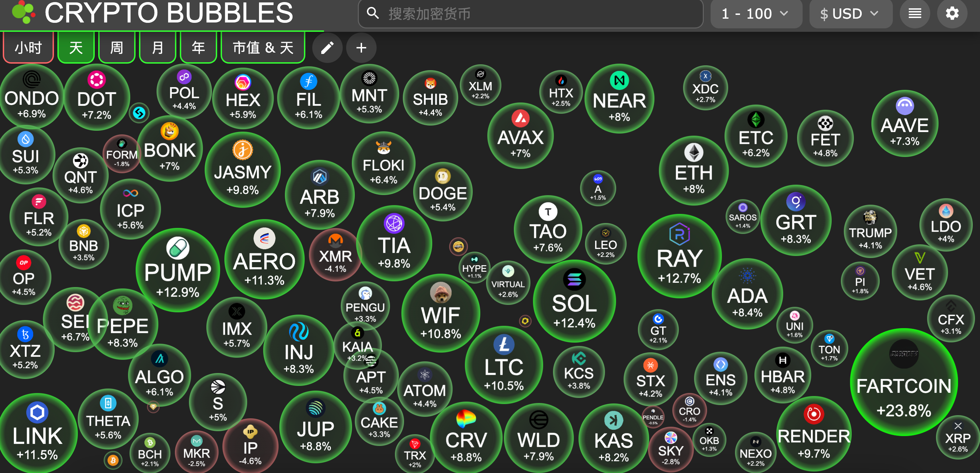Select the CRV +8.8% bubble
Image resolution: width=980 pixels, height=473 pixels.
pos(466,438)
